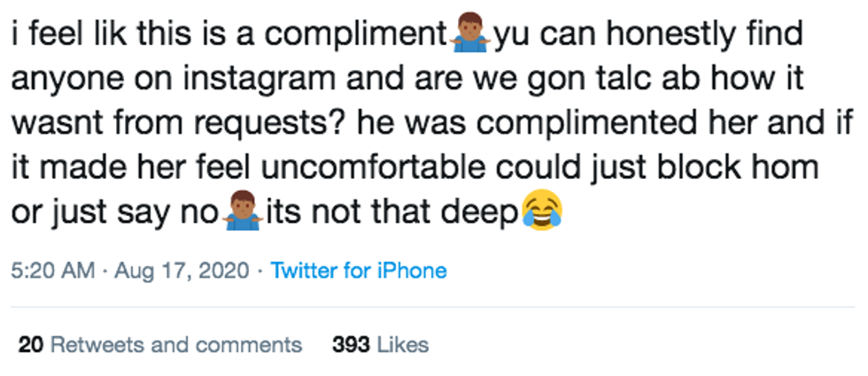Click the like count number 393
This screenshot has width=868, height=376.
pos(351,344)
